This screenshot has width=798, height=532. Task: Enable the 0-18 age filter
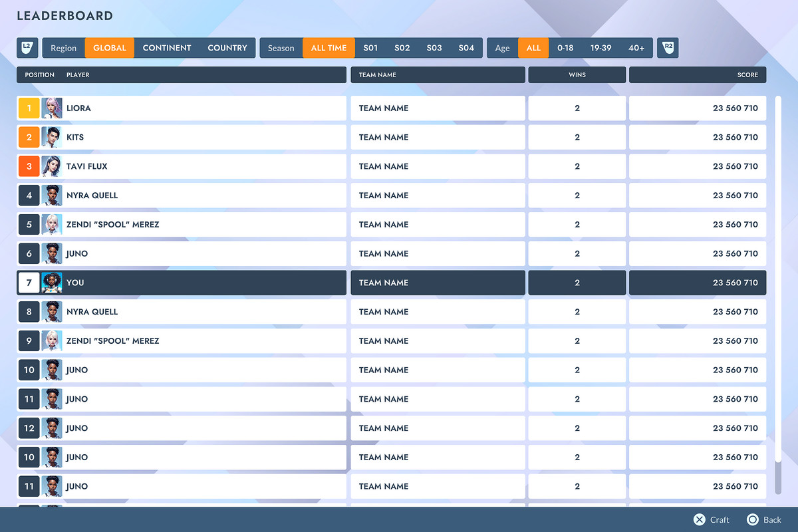tap(565, 47)
